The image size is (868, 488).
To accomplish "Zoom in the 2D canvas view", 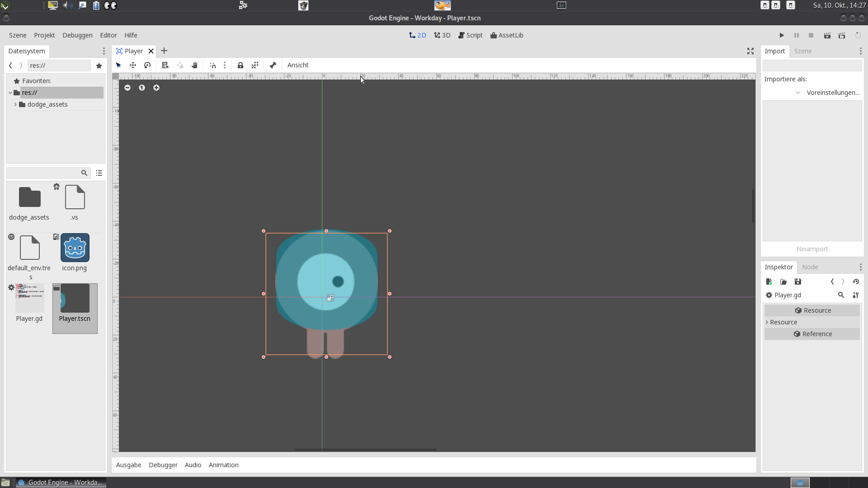I will click(x=156, y=88).
